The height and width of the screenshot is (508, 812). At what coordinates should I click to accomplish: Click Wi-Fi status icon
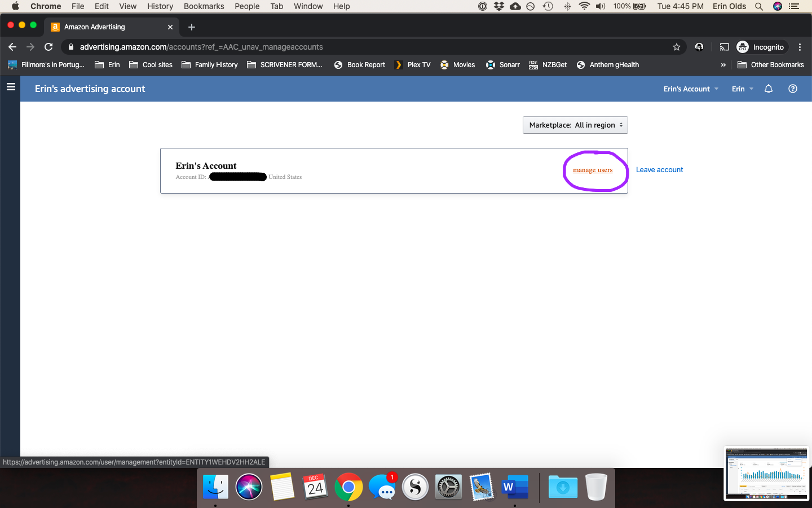[584, 6]
